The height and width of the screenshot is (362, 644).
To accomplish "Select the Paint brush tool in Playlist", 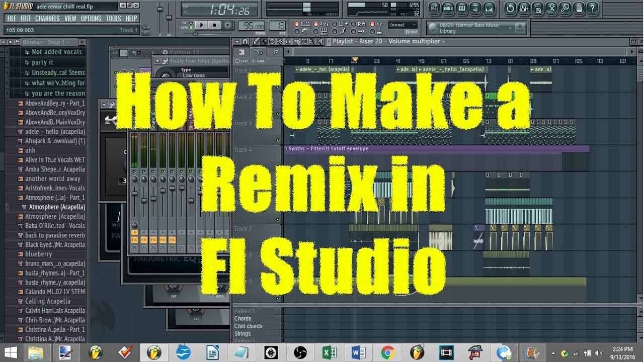I will [x=264, y=42].
